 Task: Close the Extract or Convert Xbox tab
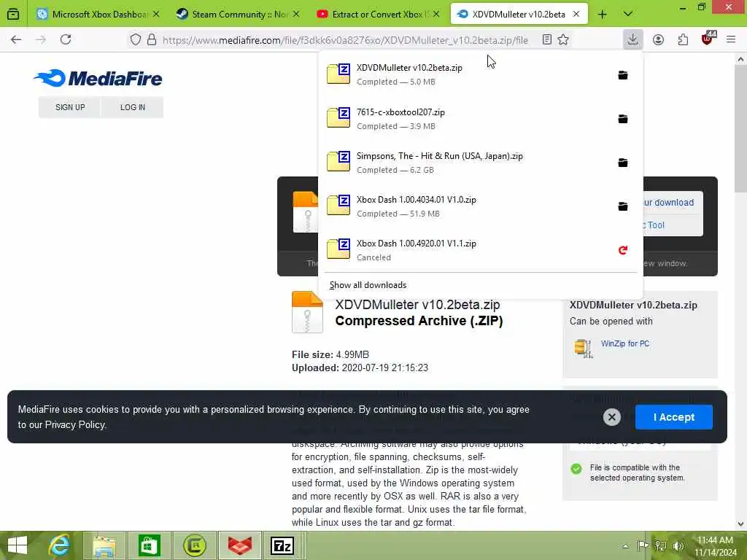click(x=436, y=15)
